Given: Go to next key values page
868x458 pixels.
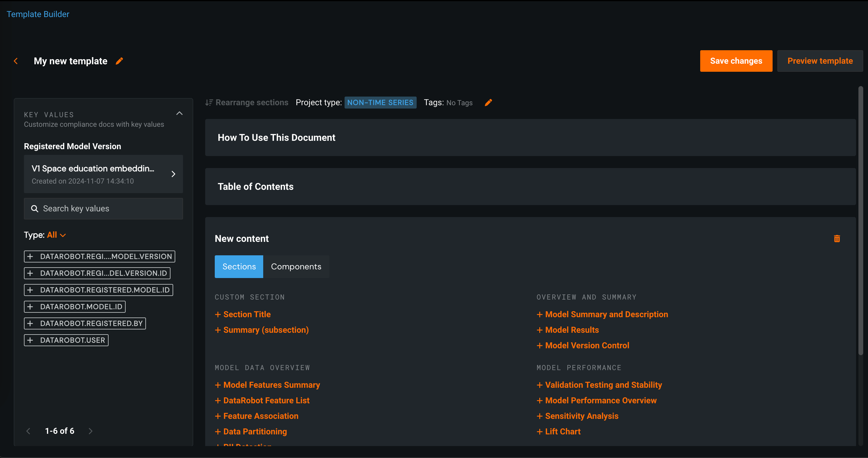Looking at the screenshot, I should click(x=90, y=431).
